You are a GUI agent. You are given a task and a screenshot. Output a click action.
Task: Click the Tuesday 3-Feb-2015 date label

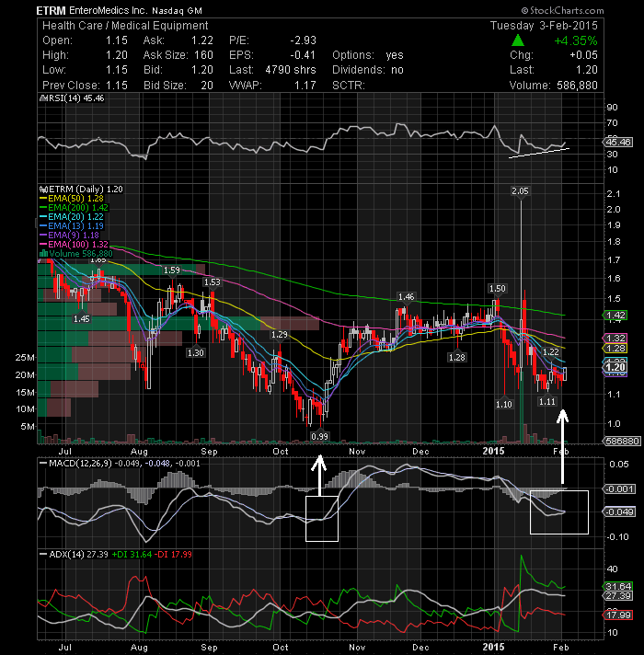point(544,26)
